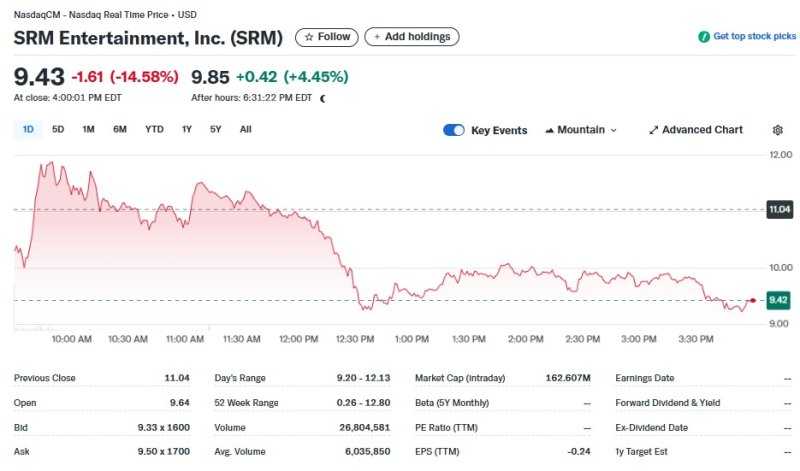Switch to the 5D range tab
The width and height of the screenshot is (800, 471).
click(x=58, y=129)
